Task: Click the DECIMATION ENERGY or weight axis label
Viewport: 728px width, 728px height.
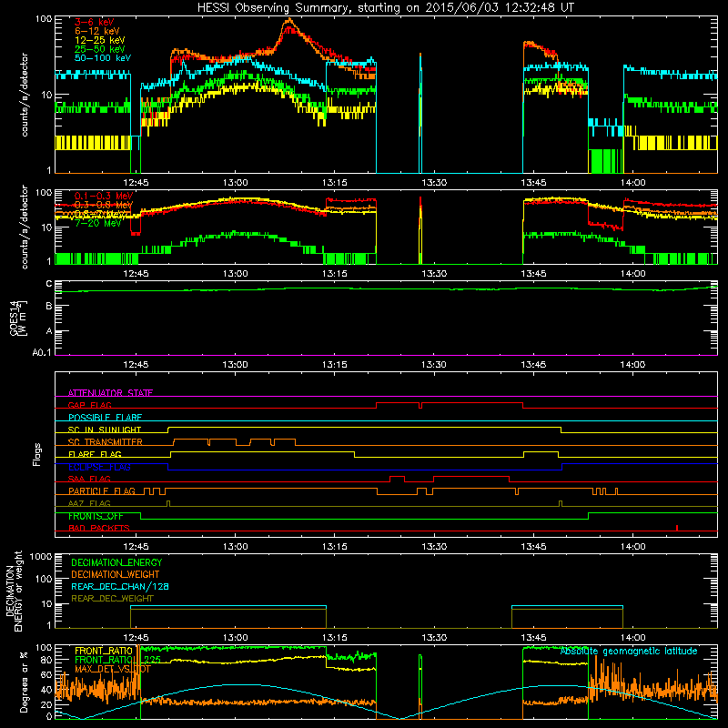Action: [14, 591]
